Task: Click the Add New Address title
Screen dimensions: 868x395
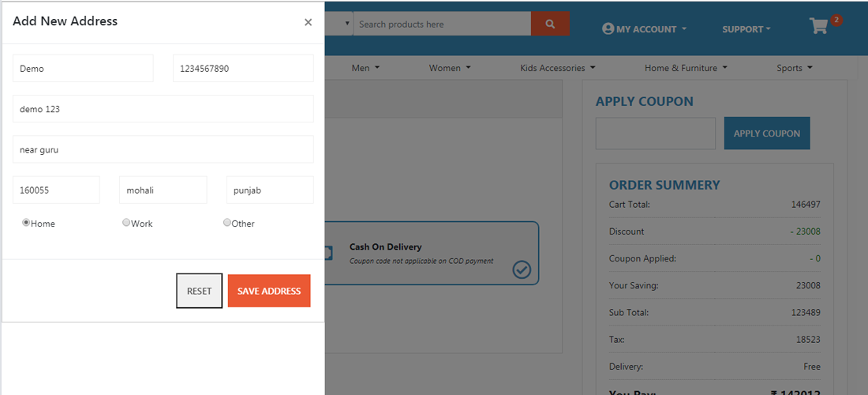Action: 65,21
